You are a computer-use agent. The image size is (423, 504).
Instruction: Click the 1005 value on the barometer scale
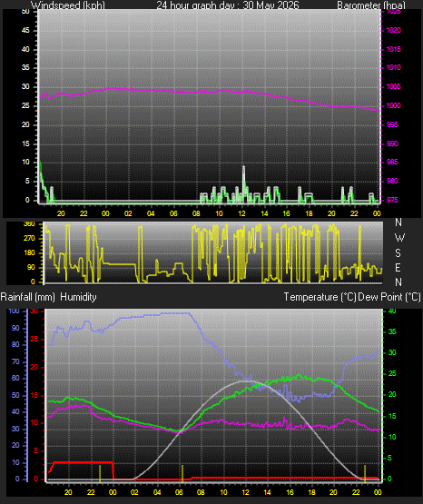pos(393,87)
